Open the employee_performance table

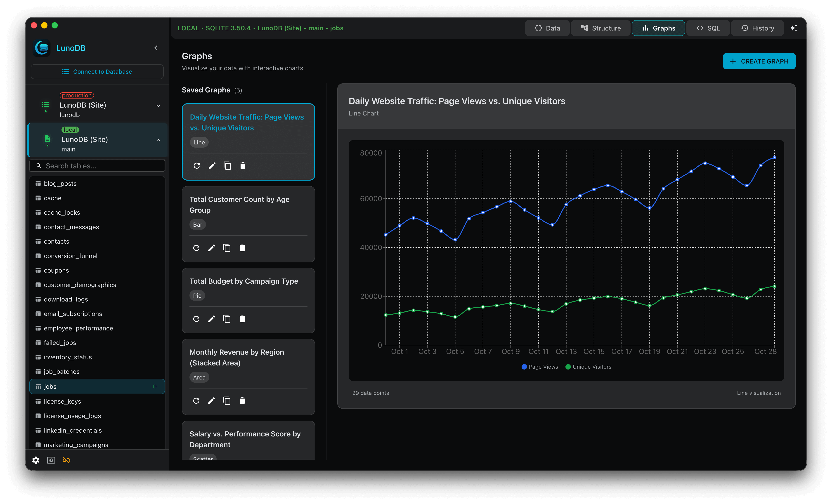(x=97, y=328)
